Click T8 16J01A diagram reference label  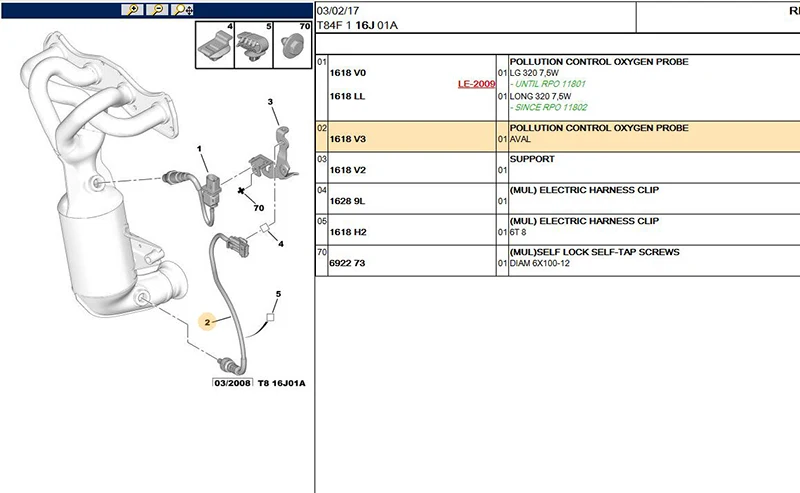click(x=282, y=383)
